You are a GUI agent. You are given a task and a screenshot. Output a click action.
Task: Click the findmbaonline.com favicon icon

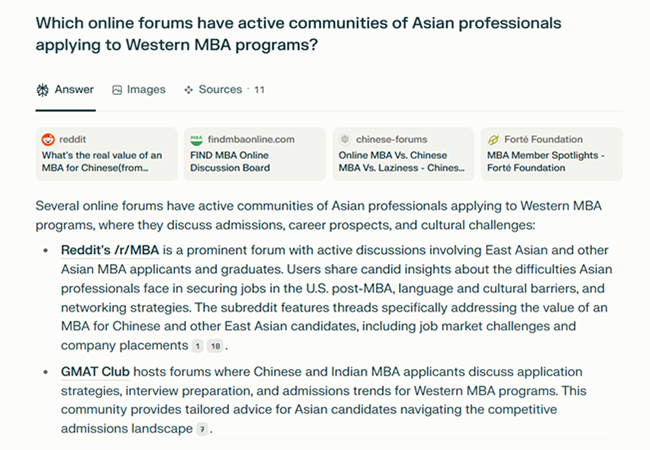click(196, 140)
